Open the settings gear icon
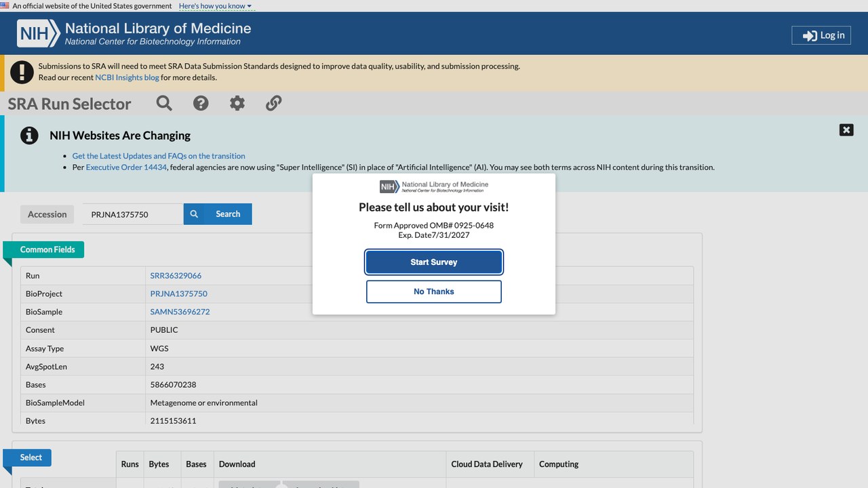This screenshot has width=868, height=488. [x=237, y=103]
